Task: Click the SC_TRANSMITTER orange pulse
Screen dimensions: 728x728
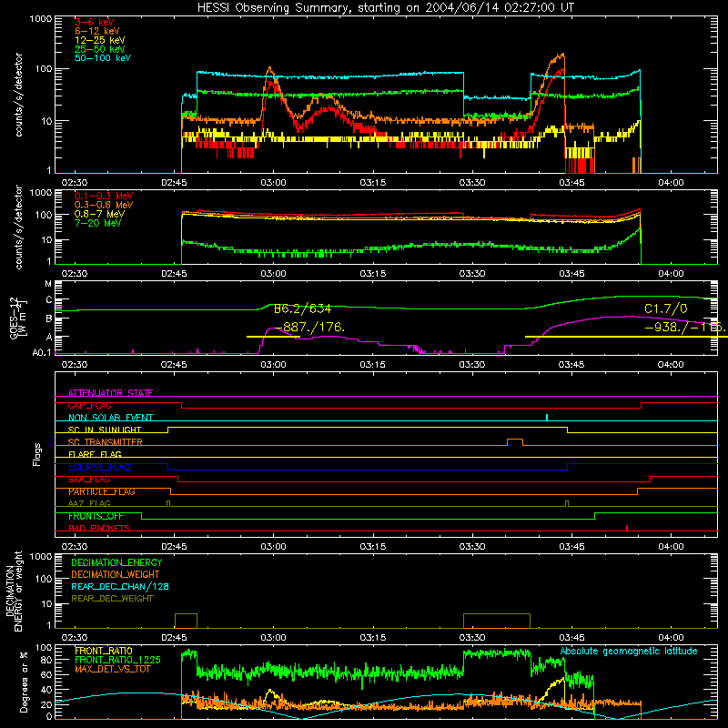Action: coord(515,441)
